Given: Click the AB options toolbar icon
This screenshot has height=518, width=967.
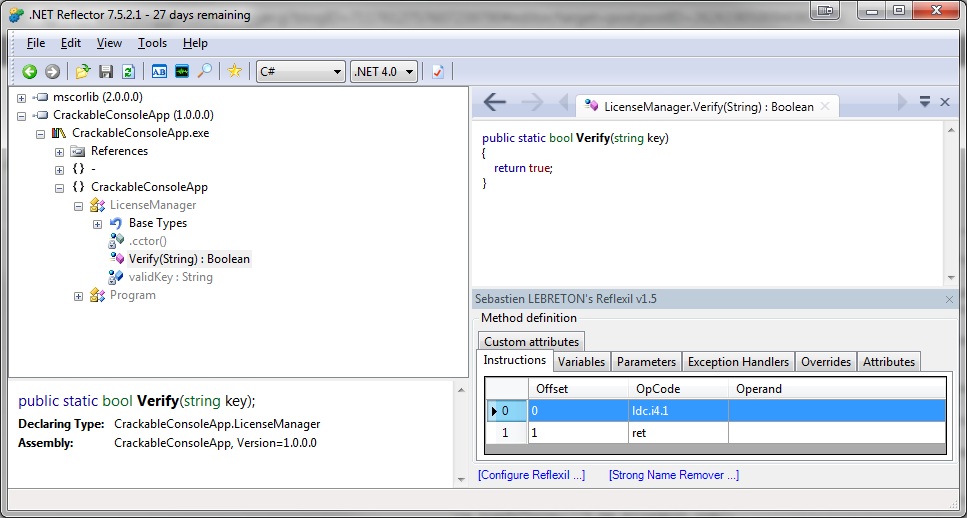Looking at the screenshot, I should pos(159,72).
